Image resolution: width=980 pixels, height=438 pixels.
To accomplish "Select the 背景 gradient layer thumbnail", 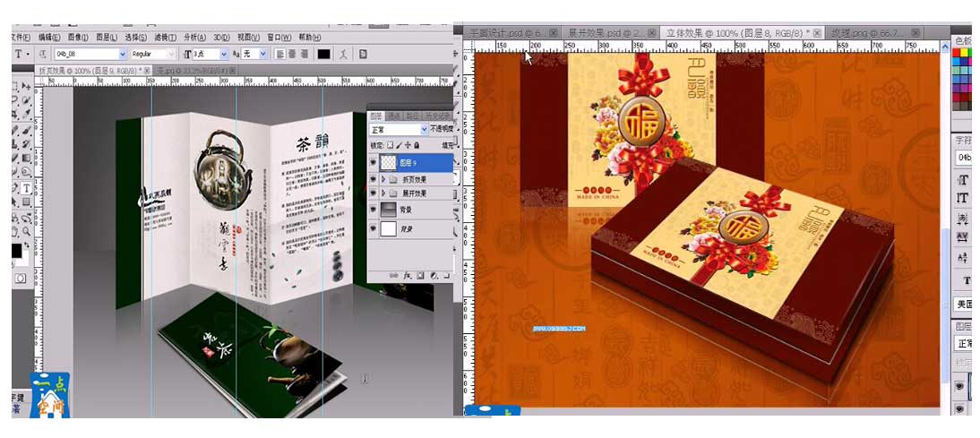I will [x=389, y=209].
